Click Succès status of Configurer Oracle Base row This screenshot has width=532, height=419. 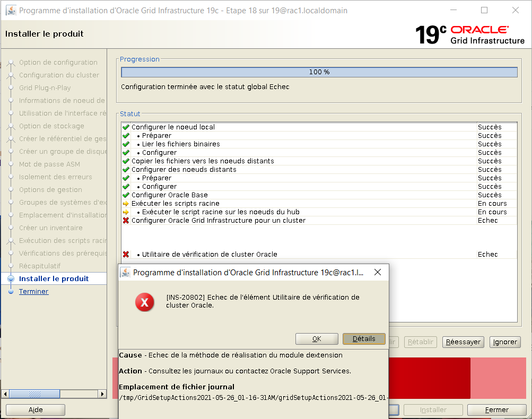point(490,195)
